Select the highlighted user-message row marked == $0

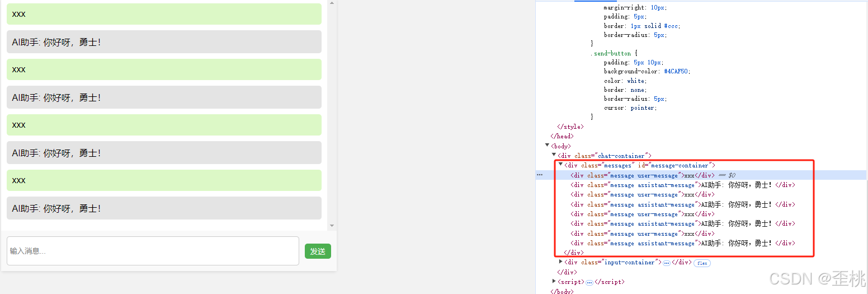tap(701, 175)
